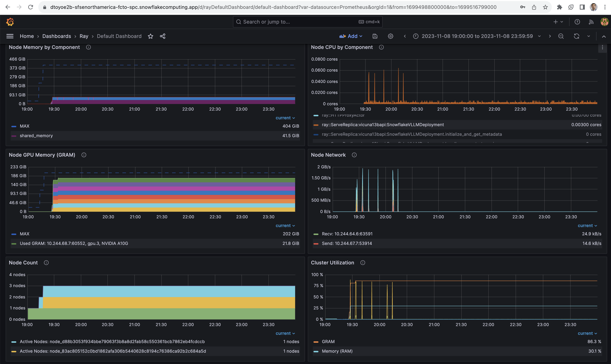This screenshot has height=364, width=611.
Task: Open the news feed RSS icon
Action: point(591,22)
